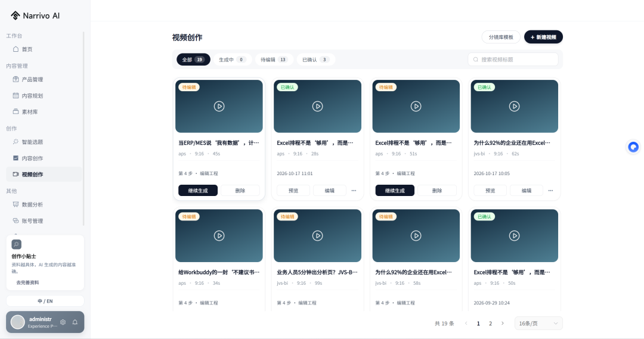
Task: Select the 全部 19 filter tab
Action: (x=193, y=60)
